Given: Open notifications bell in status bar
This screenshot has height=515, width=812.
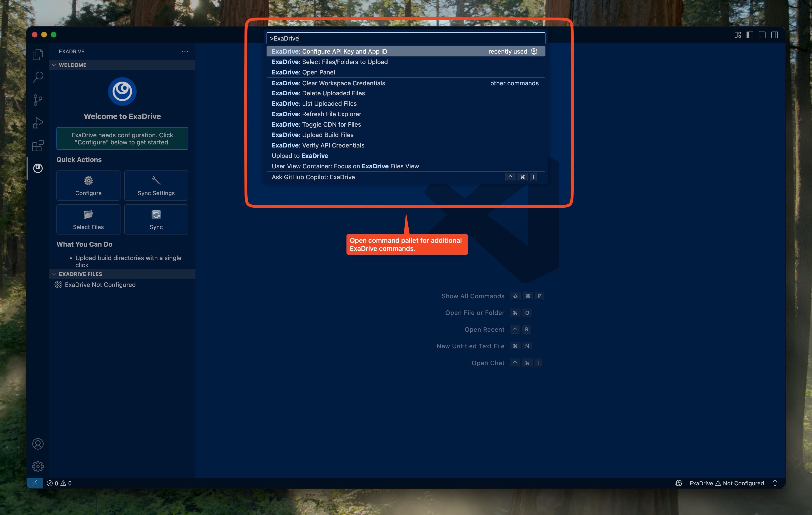Looking at the screenshot, I should pyautogui.click(x=775, y=483).
